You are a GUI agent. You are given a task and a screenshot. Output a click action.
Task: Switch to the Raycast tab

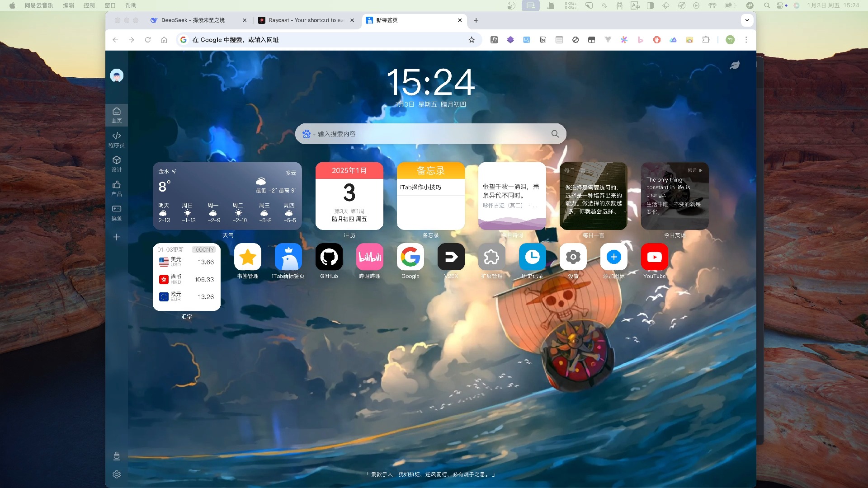point(306,20)
